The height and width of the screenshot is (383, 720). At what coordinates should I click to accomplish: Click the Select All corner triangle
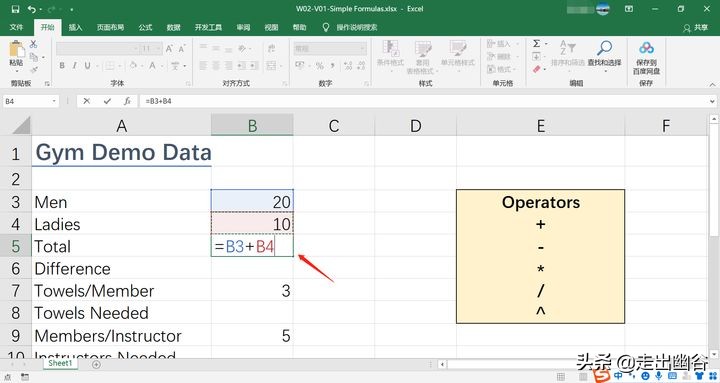(21, 125)
